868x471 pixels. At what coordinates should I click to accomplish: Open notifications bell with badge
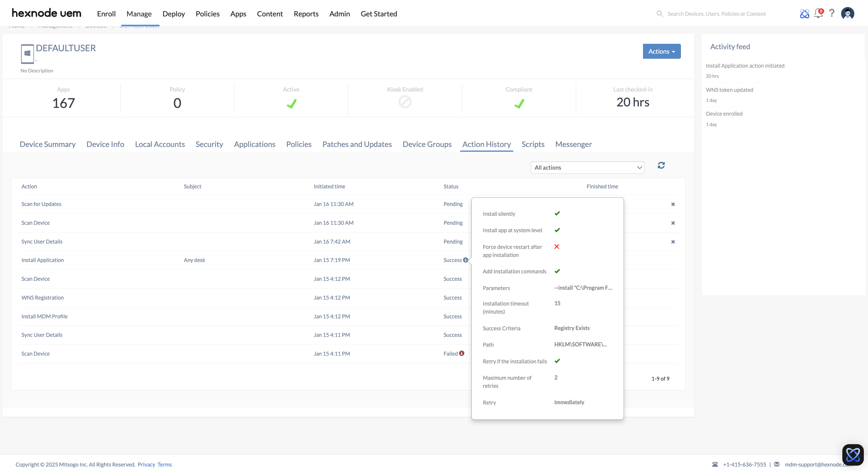pos(818,13)
